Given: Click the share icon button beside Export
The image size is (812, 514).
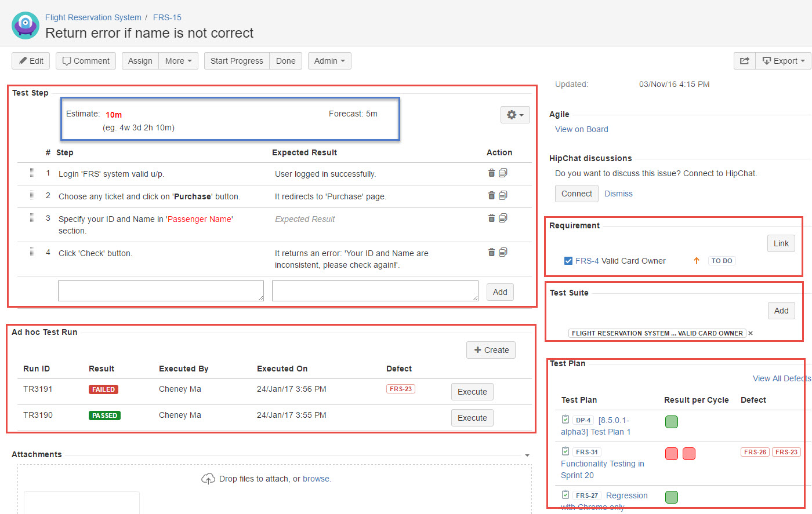Looking at the screenshot, I should coord(745,61).
